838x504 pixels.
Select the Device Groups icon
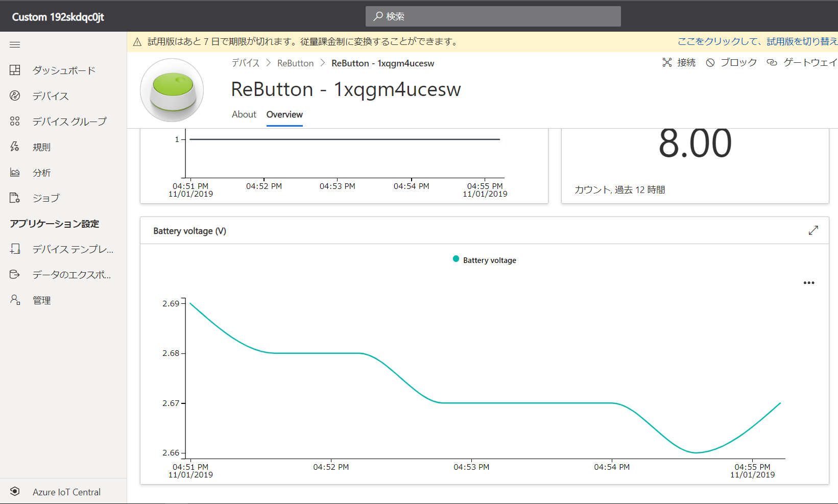(x=15, y=122)
